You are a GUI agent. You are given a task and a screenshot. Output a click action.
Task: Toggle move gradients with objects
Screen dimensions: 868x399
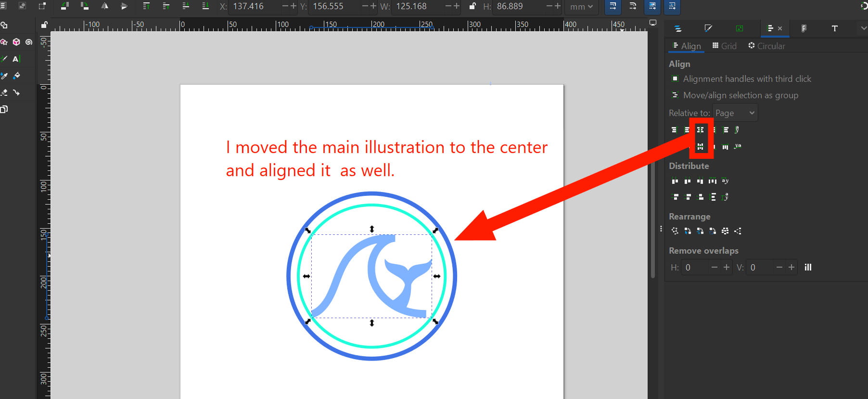[652, 6]
